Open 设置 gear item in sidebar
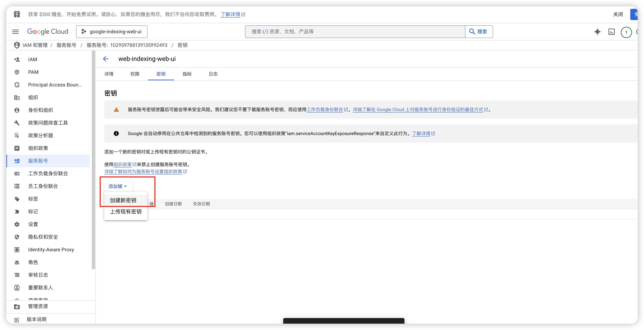 click(x=48, y=224)
